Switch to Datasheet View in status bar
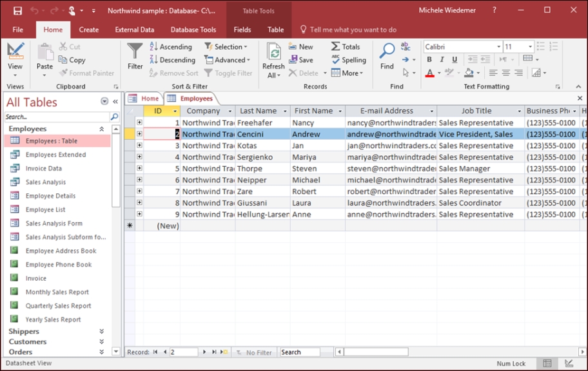The image size is (588, 371). (x=547, y=363)
